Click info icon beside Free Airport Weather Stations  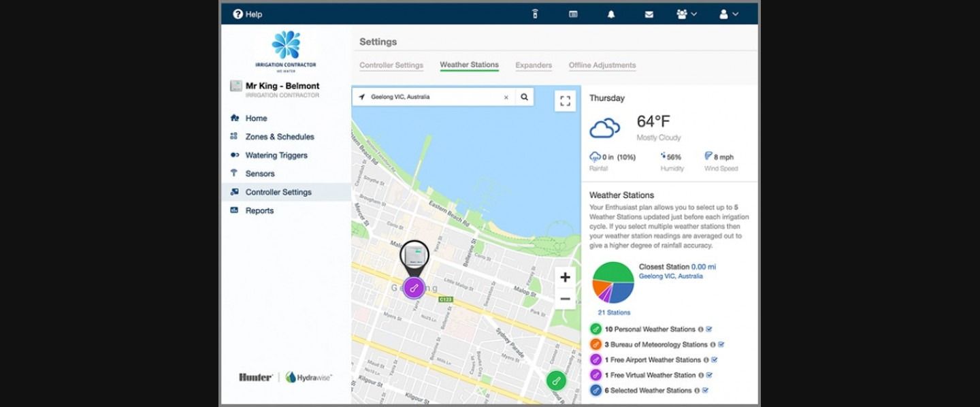click(706, 360)
